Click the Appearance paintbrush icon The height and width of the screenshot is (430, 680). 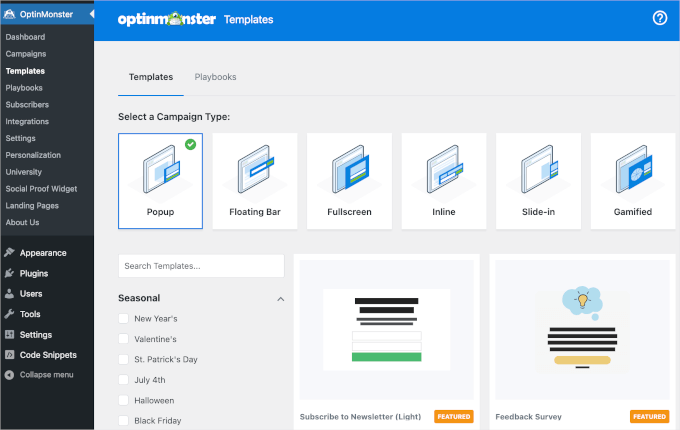tap(10, 252)
